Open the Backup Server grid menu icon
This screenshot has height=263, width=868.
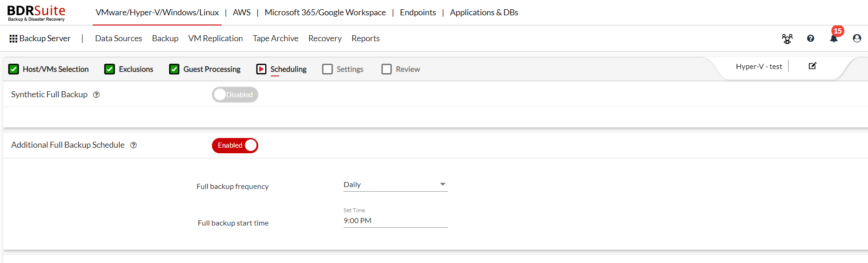13,38
